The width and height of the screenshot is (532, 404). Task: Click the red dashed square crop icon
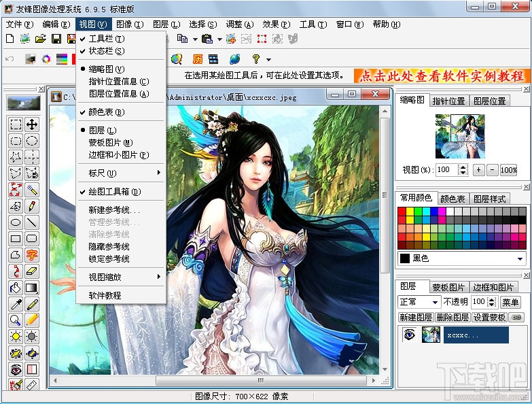click(262, 39)
